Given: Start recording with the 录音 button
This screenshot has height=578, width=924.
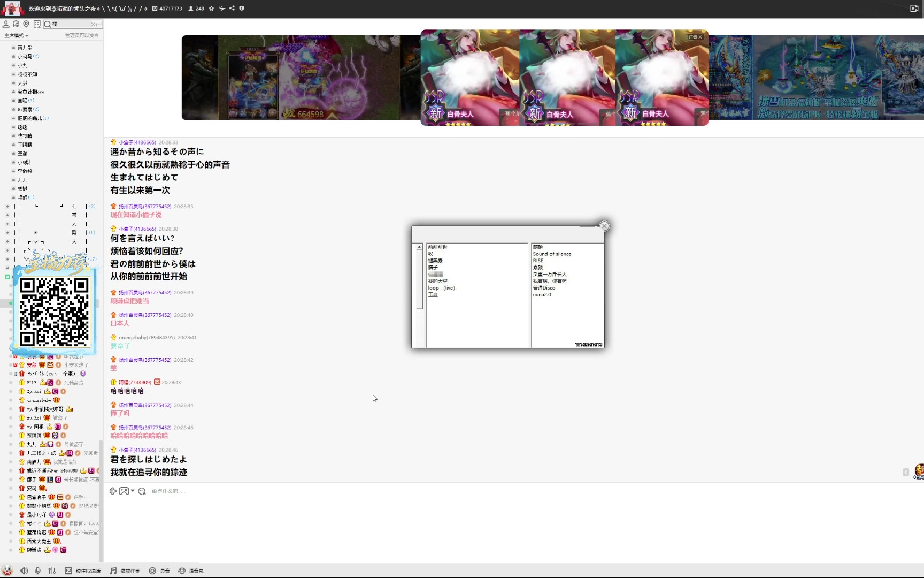Looking at the screenshot, I should tap(159, 571).
